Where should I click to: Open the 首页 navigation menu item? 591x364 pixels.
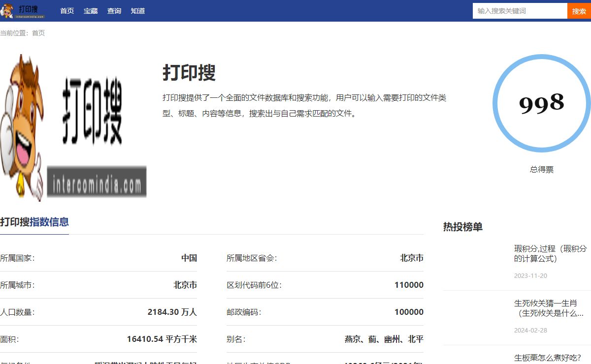[x=67, y=11]
